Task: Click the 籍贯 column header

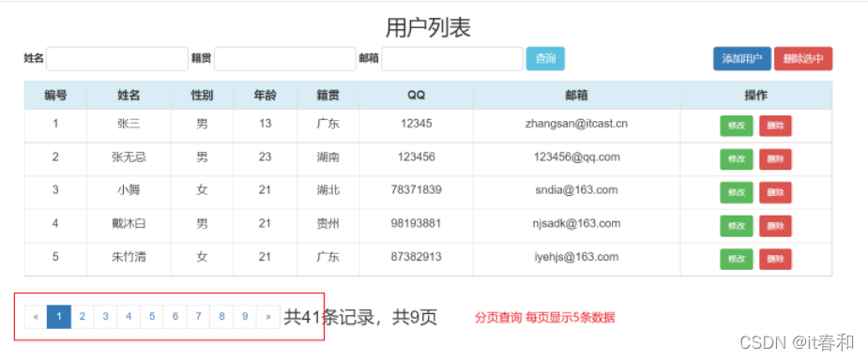Action: click(328, 95)
